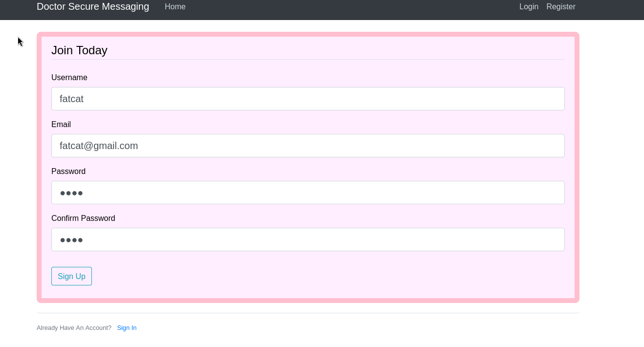Open the Home page from navbar
Screen dimensions: 644x347
[175, 7]
